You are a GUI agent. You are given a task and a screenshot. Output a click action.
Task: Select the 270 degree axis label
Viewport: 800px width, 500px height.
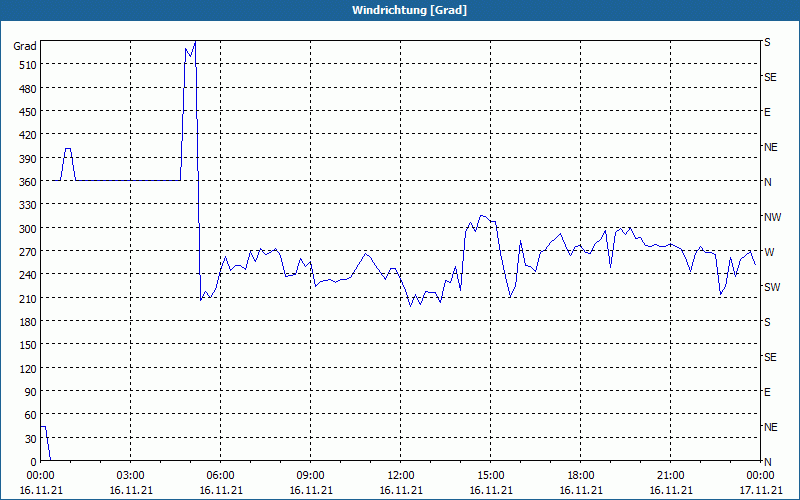coord(28,252)
